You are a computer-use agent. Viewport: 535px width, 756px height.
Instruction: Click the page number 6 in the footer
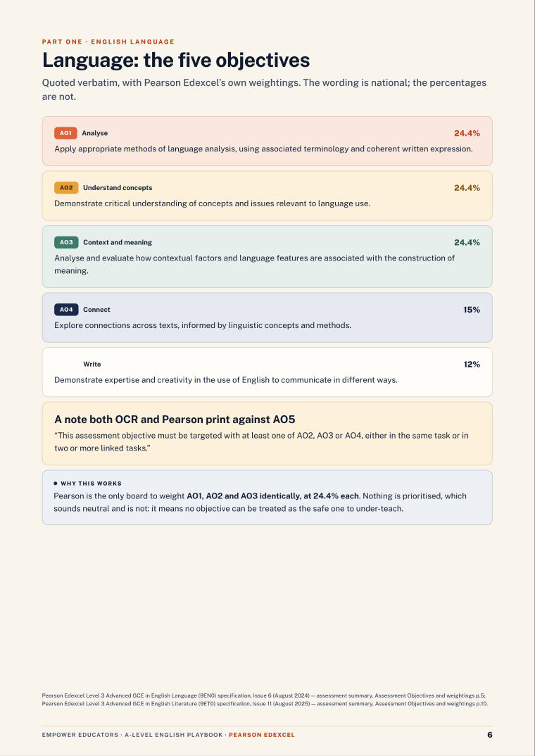click(490, 735)
